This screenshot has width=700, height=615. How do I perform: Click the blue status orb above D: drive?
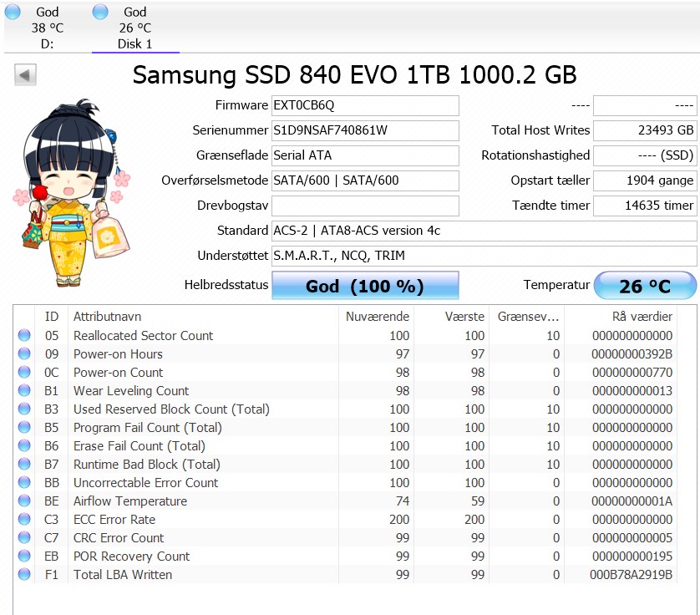(13, 12)
